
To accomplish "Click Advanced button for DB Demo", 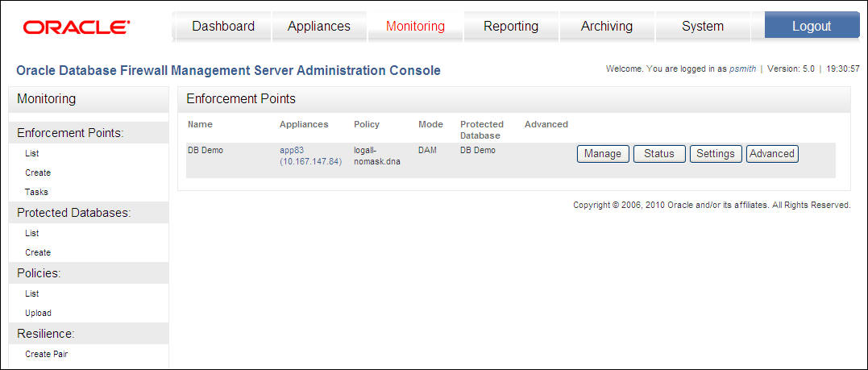I will pos(772,153).
